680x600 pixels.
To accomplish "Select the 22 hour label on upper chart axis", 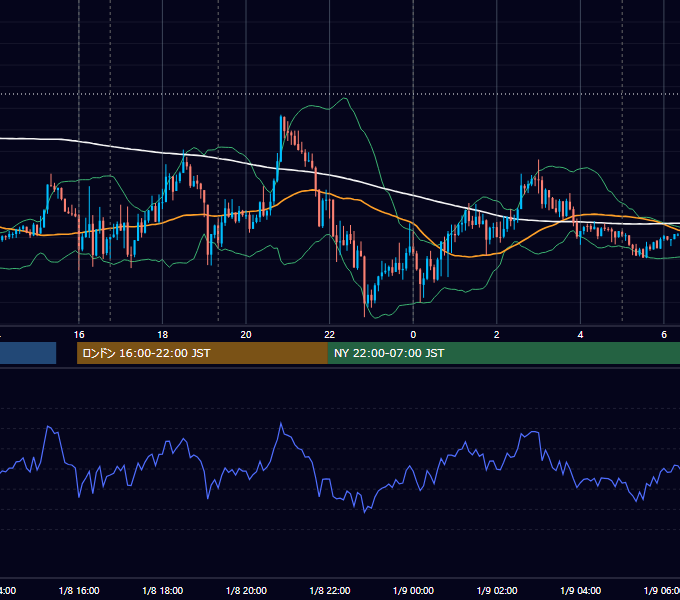I will [330, 335].
